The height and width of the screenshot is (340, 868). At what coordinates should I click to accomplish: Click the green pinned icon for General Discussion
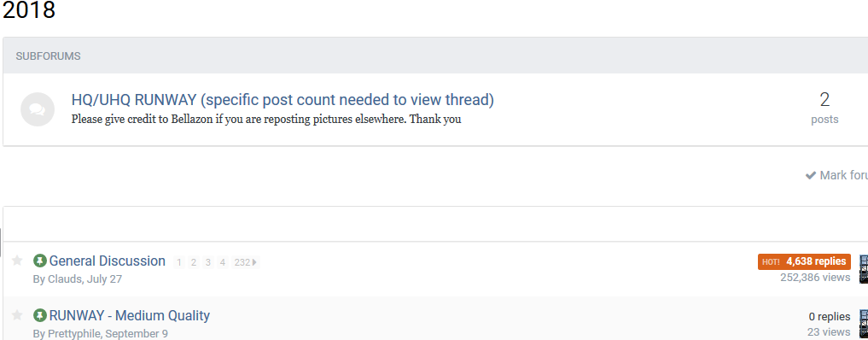[40, 261]
